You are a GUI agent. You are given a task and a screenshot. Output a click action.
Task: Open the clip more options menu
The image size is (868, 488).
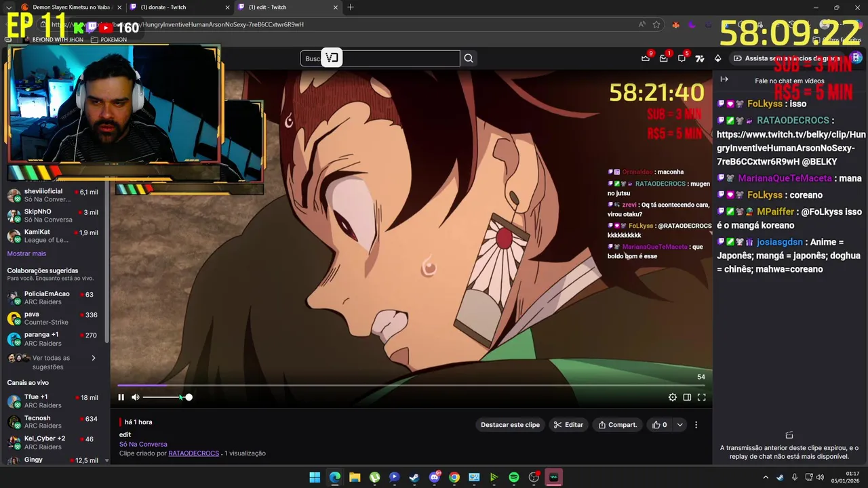pyautogui.click(x=696, y=425)
